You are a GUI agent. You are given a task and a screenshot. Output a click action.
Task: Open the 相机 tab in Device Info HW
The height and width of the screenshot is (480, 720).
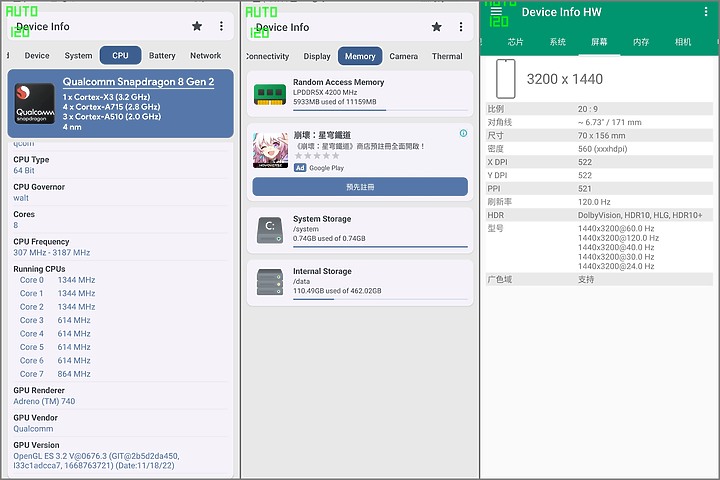[683, 42]
